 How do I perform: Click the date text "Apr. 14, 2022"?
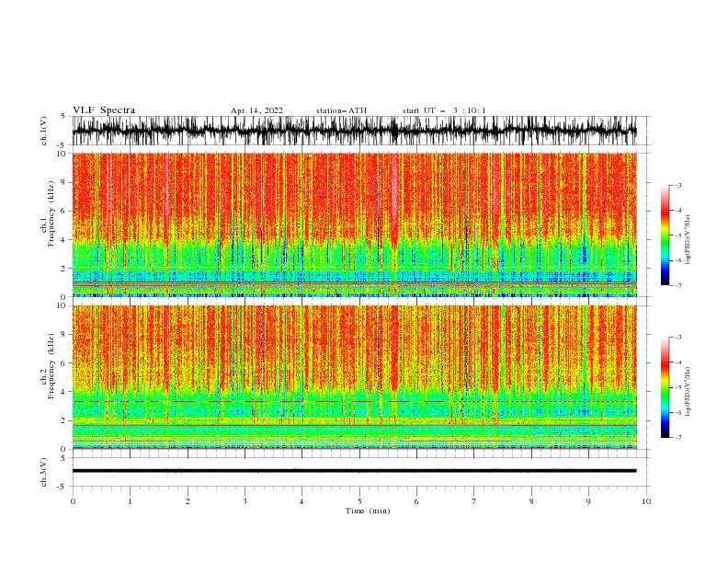point(256,110)
